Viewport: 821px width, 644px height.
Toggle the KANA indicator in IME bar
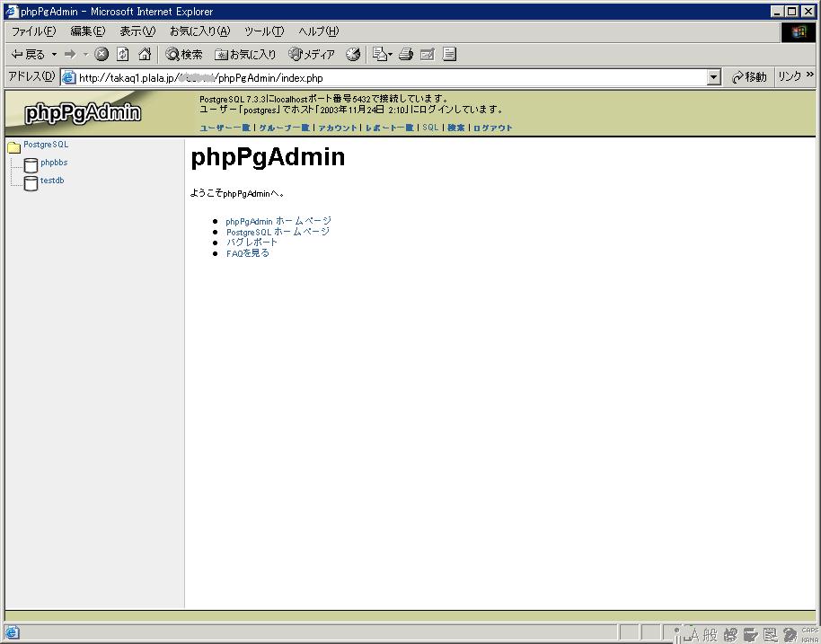[809, 640]
